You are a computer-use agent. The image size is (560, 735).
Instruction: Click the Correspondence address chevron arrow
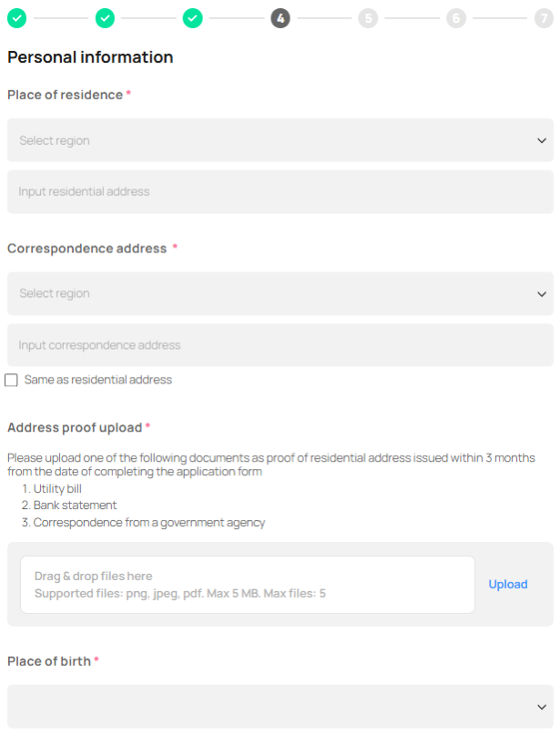coord(542,294)
